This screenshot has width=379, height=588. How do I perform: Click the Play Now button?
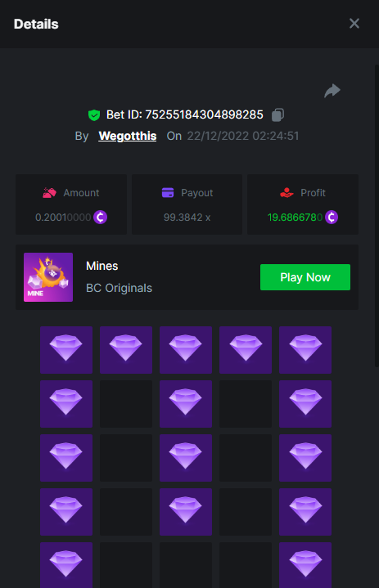pos(305,277)
